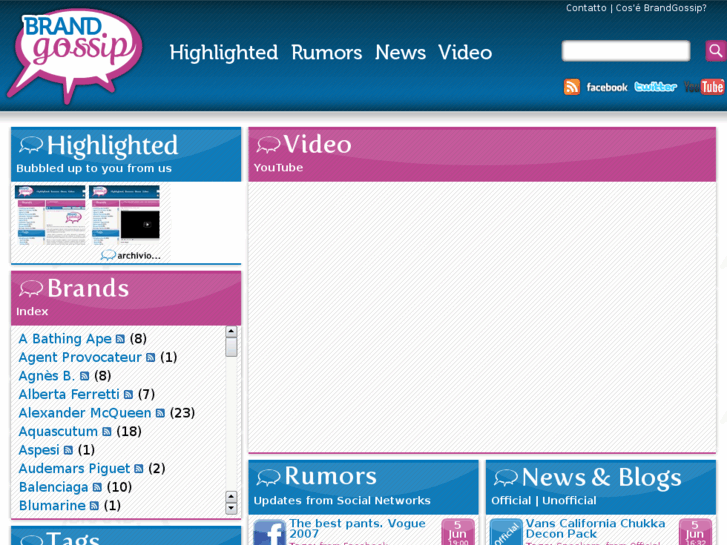Open the Agent Provocateur brand
This screenshot has height=545, width=727.
point(80,358)
